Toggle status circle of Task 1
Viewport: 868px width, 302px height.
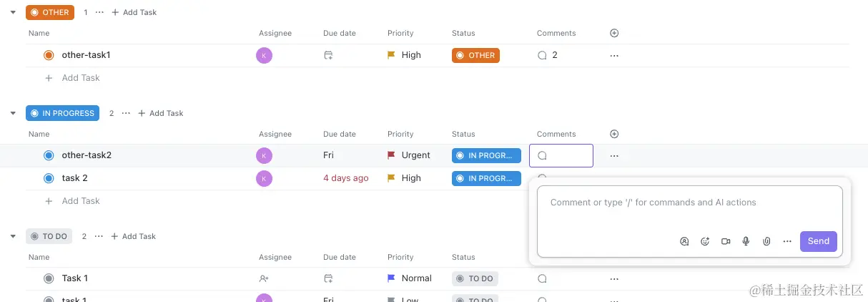click(49, 278)
